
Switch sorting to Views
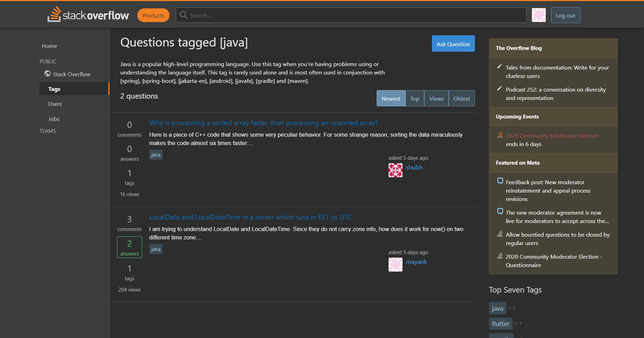[436, 98]
